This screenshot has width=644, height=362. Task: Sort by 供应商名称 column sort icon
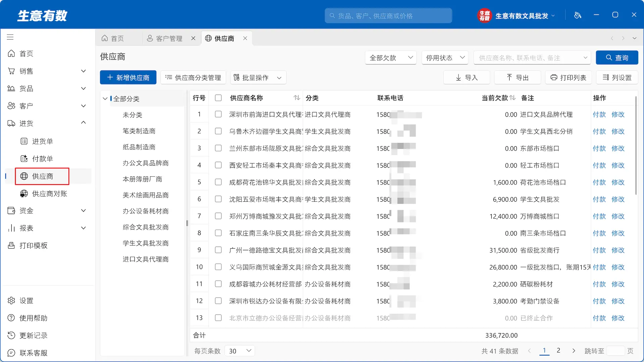pos(297,98)
